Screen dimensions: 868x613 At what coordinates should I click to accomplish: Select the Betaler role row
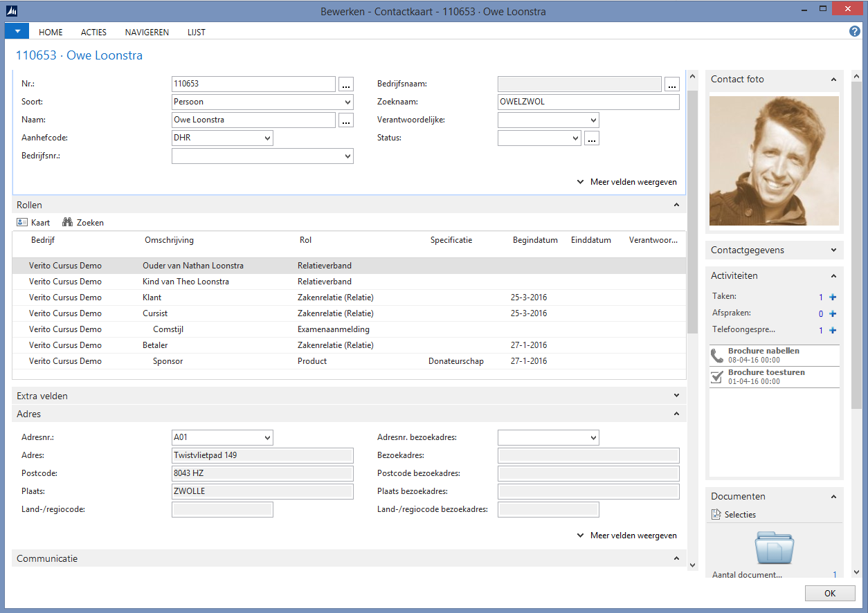(x=350, y=345)
